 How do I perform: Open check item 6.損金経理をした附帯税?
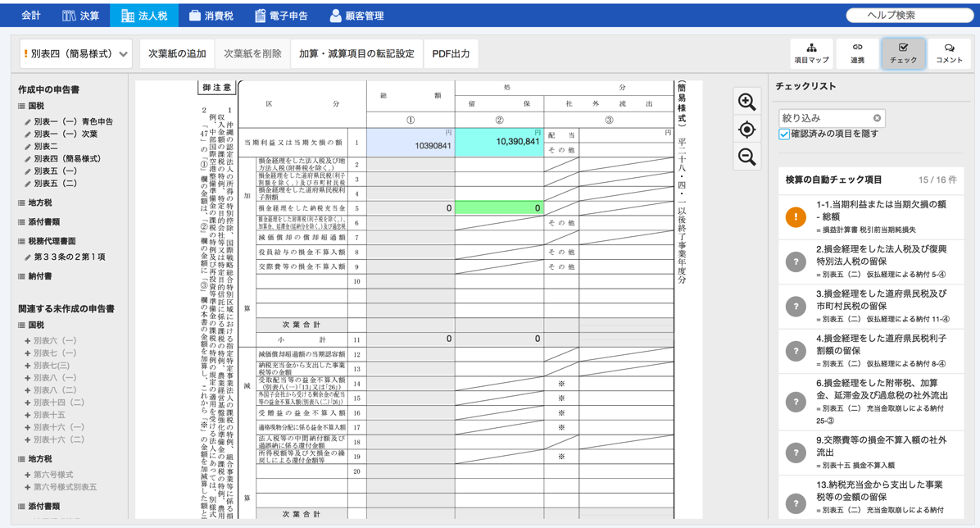871,402
